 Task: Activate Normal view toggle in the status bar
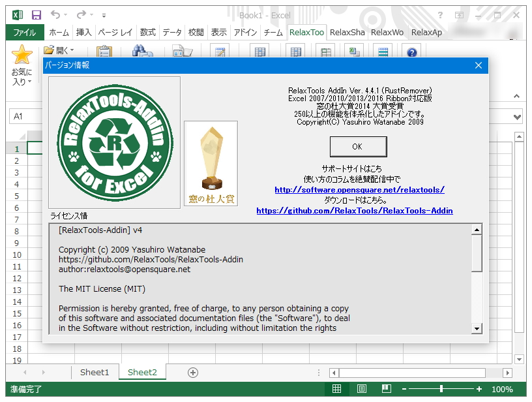pyautogui.click(x=336, y=388)
